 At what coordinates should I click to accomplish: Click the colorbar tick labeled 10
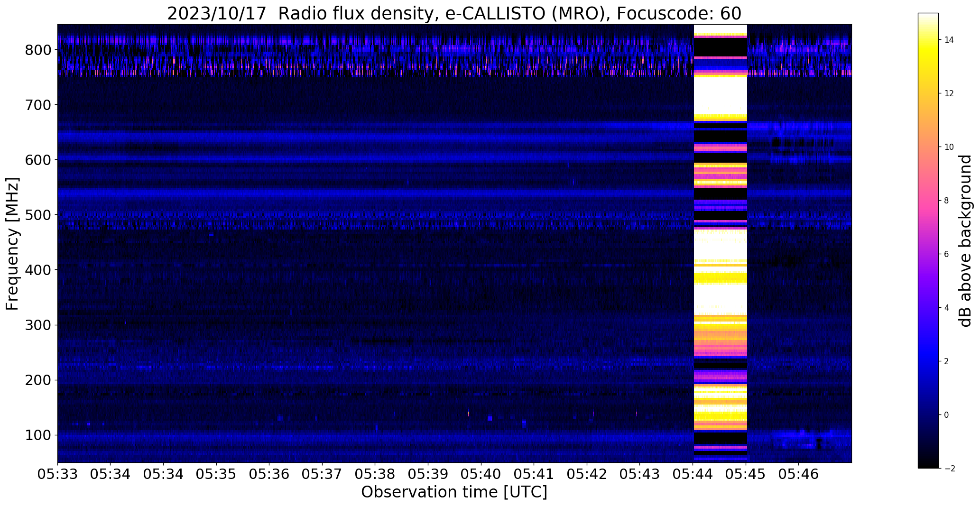point(949,147)
